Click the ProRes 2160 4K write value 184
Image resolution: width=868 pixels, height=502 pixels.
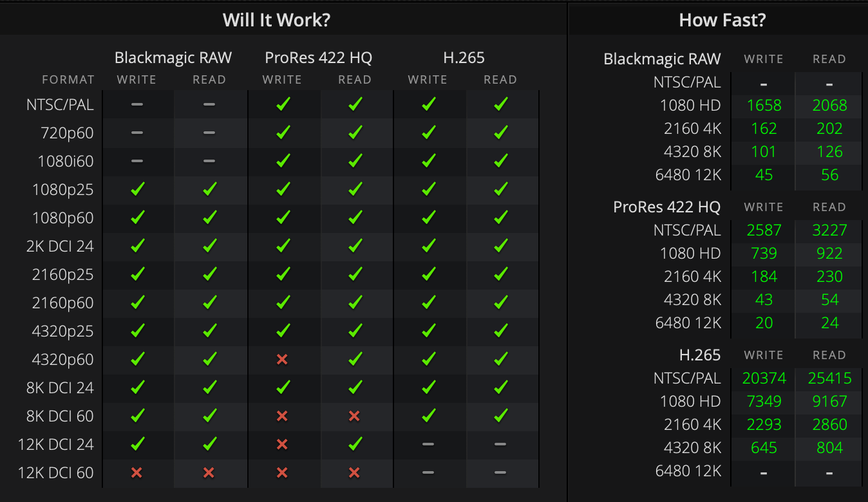[x=764, y=277]
